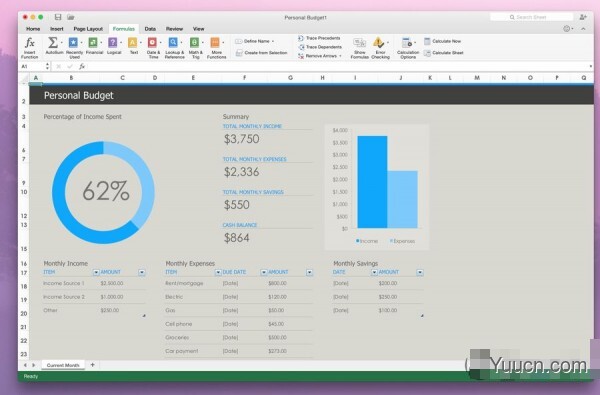The height and width of the screenshot is (395, 600).
Task: Open the Page Layout ribbon tab
Action: (x=88, y=29)
